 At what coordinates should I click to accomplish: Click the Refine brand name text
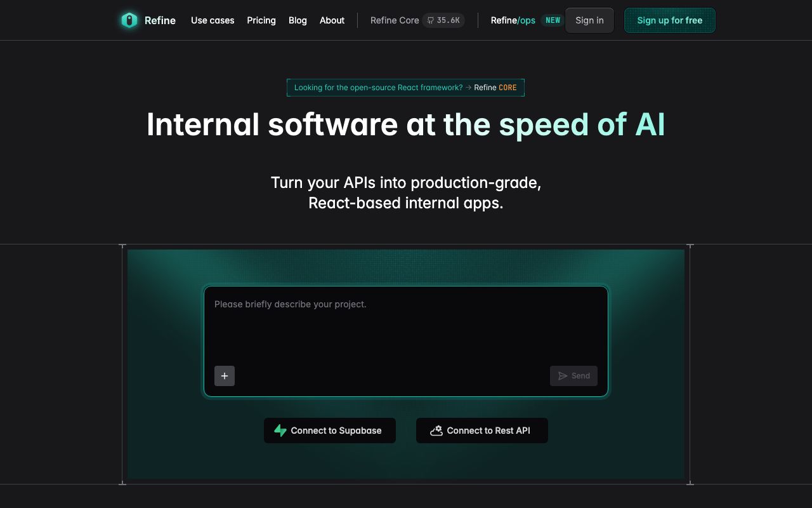(x=160, y=20)
